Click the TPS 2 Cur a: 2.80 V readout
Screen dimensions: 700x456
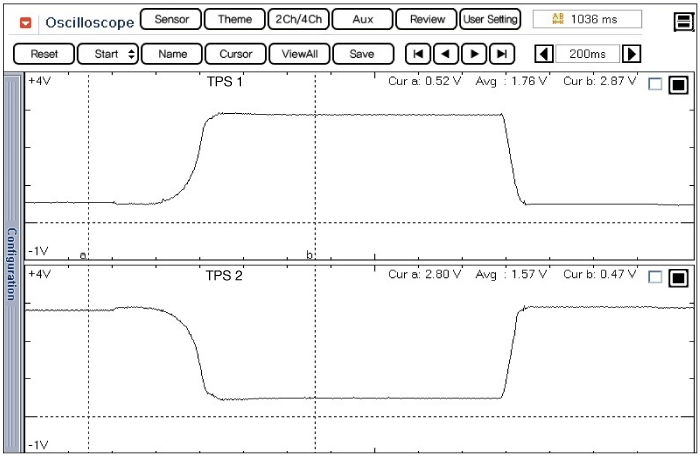(x=424, y=274)
